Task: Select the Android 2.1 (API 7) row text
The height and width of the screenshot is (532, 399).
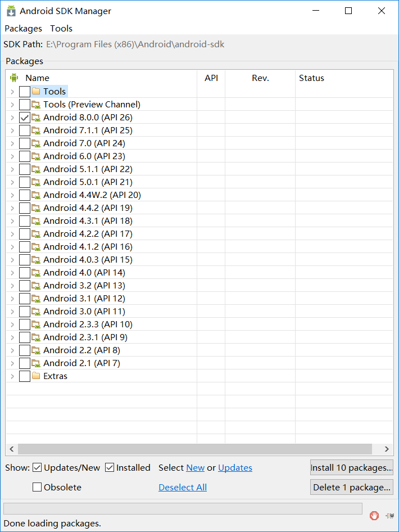Action: coord(81,363)
